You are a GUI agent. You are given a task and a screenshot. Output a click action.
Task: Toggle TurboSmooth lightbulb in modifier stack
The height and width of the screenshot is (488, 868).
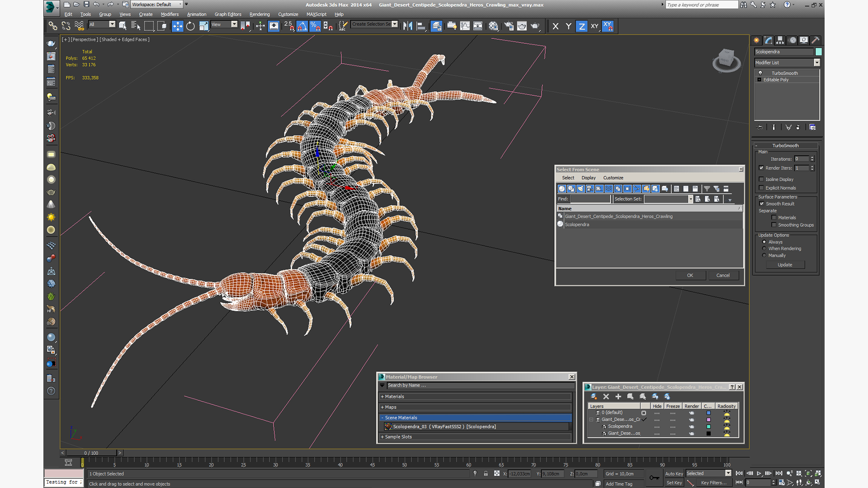pos(760,73)
